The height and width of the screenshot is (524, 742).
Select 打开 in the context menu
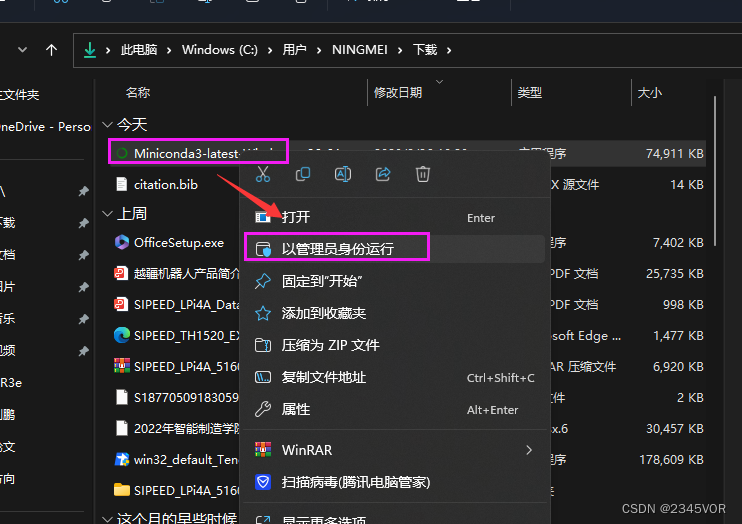[395, 217]
